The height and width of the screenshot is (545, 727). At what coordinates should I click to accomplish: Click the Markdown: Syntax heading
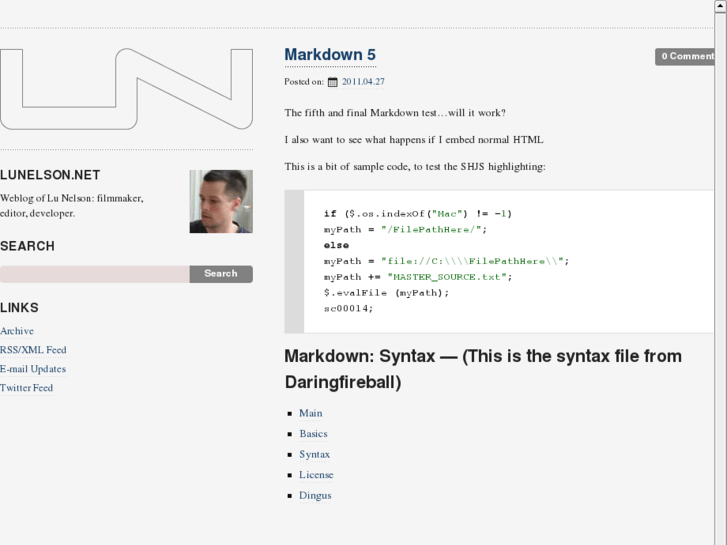pos(483,368)
